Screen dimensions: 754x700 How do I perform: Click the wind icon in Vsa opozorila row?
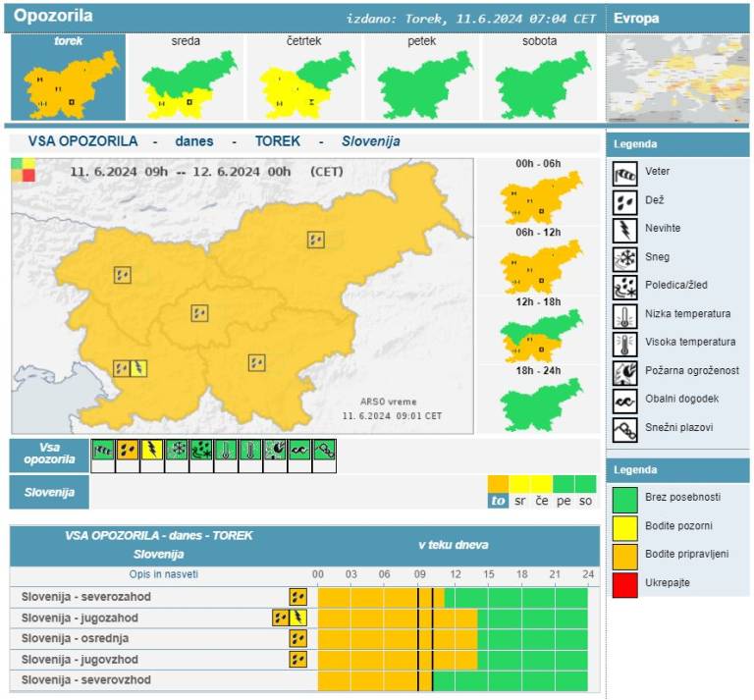coord(102,451)
